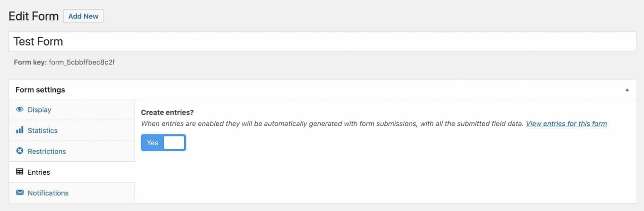Click the table icon next to Entries
644x211 pixels.
[19, 172]
